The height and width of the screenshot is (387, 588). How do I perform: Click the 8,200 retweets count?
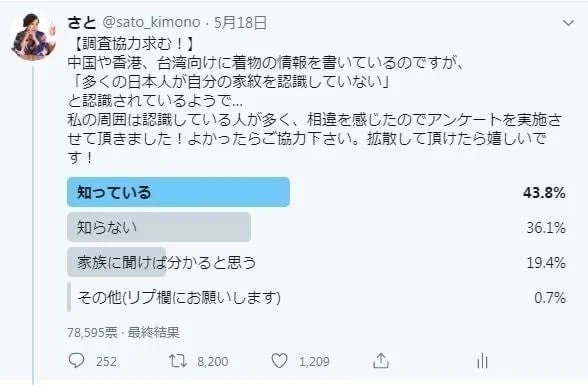[213, 362]
